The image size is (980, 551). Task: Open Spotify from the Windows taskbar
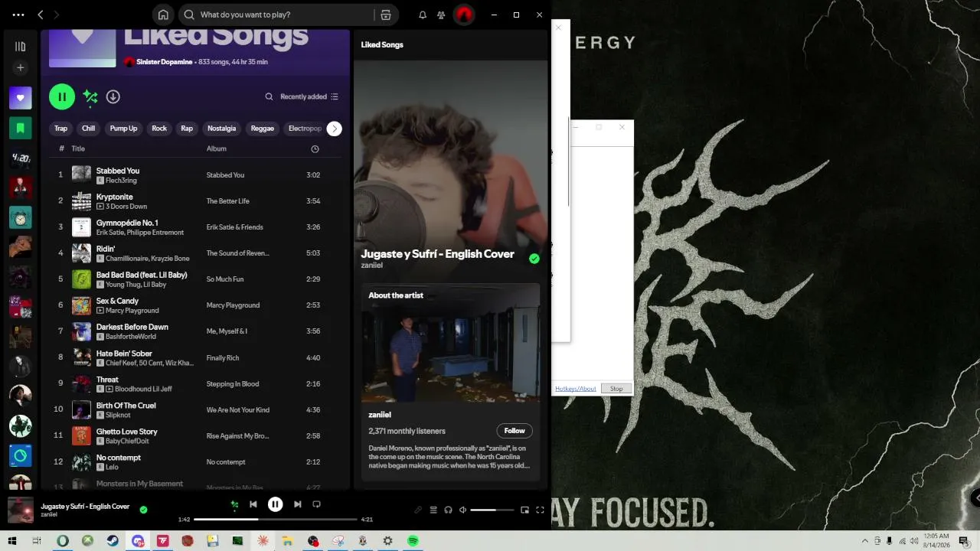coord(413,541)
